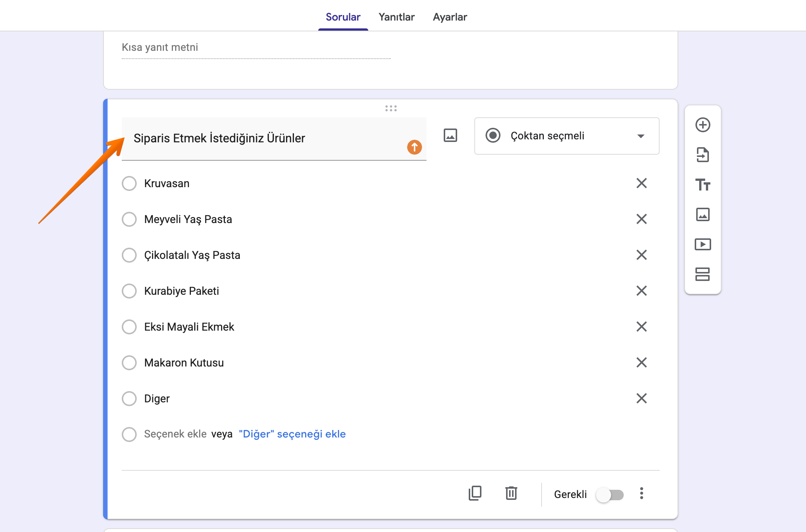Click the drag handle dots above the question
The height and width of the screenshot is (532, 806).
pos(391,108)
